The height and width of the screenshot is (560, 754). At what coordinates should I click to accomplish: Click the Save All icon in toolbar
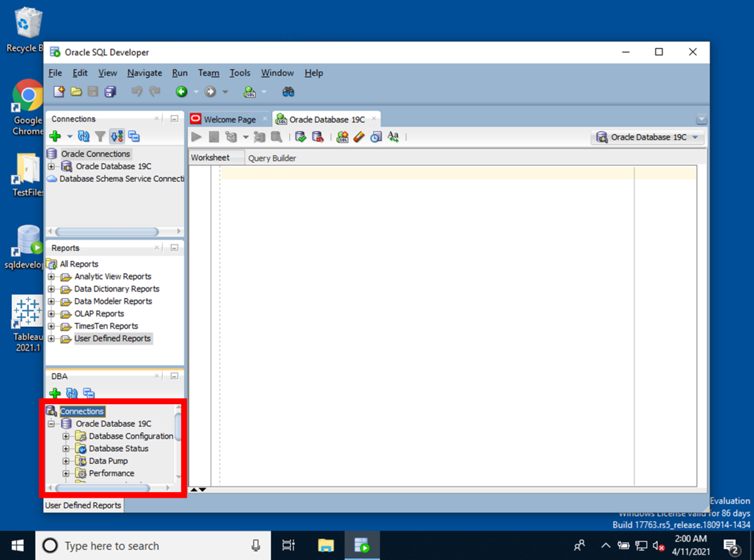110,92
